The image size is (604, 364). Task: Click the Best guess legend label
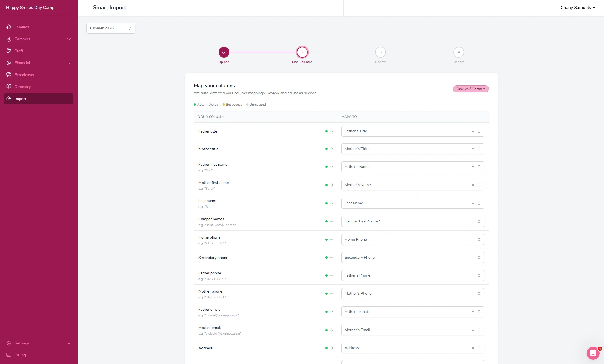pyautogui.click(x=234, y=105)
